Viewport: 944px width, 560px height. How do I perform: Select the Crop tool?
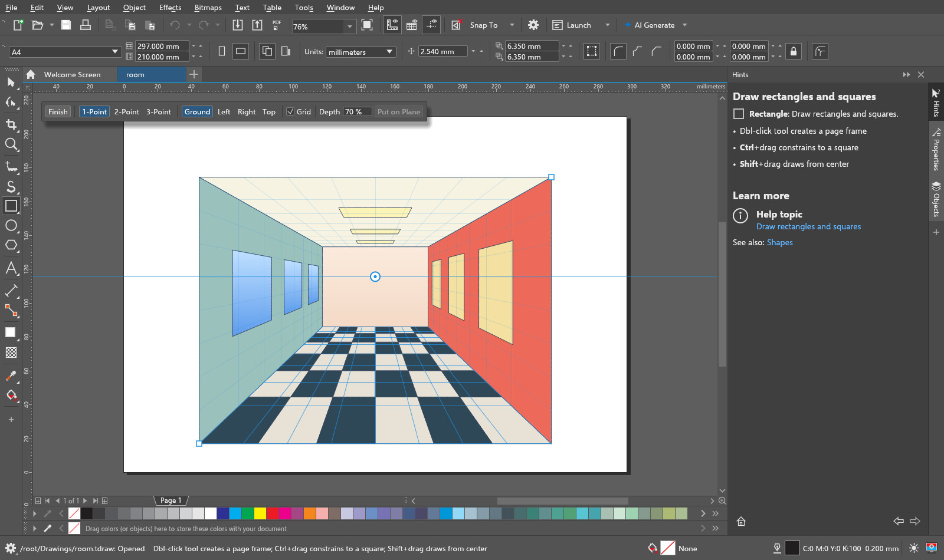coord(11,124)
